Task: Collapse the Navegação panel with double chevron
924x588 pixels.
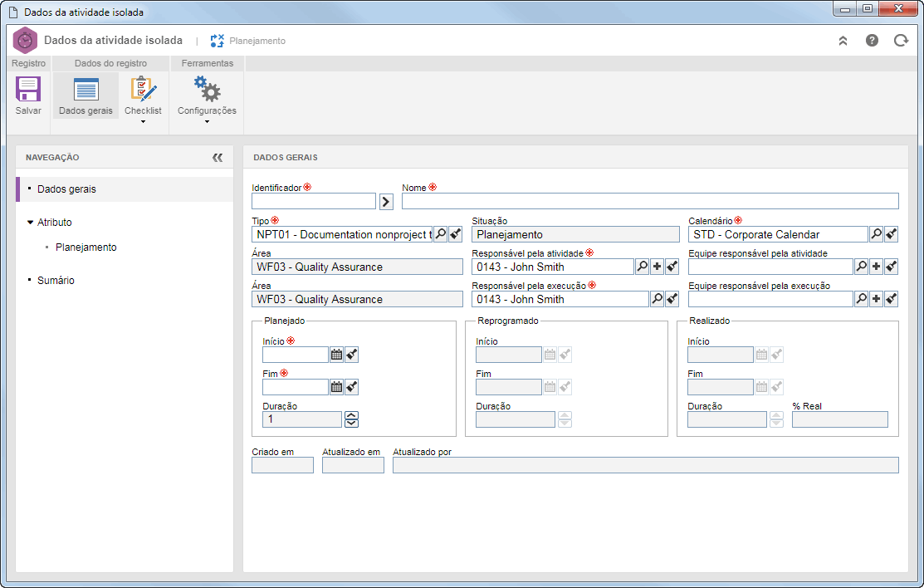Action: pyautogui.click(x=218, y=158)
